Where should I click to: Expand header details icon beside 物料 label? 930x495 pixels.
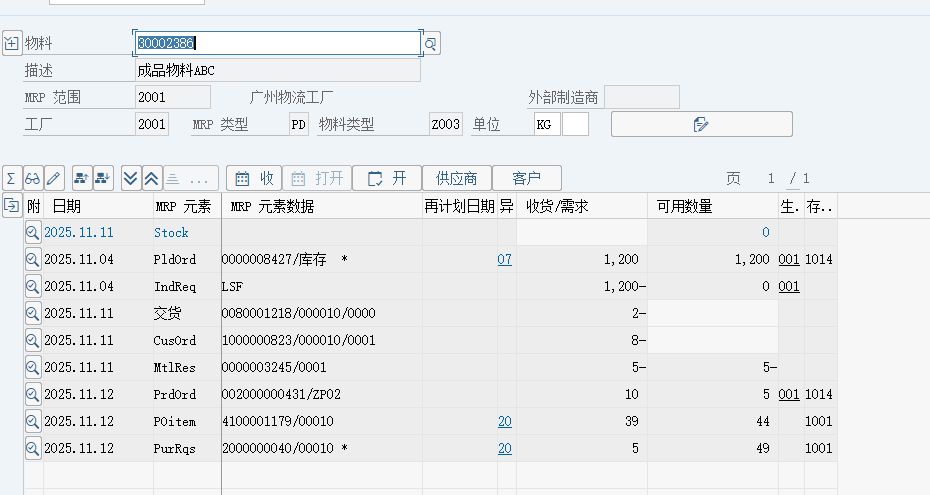click(11, 43)
